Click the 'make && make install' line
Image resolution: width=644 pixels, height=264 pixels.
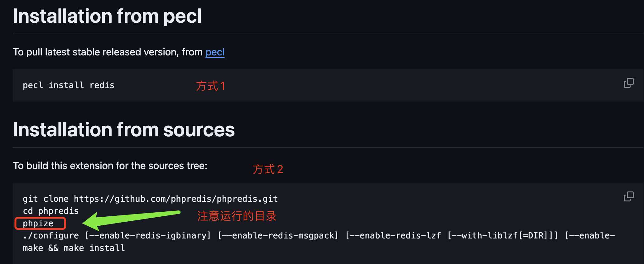click(x=74, y=248)
